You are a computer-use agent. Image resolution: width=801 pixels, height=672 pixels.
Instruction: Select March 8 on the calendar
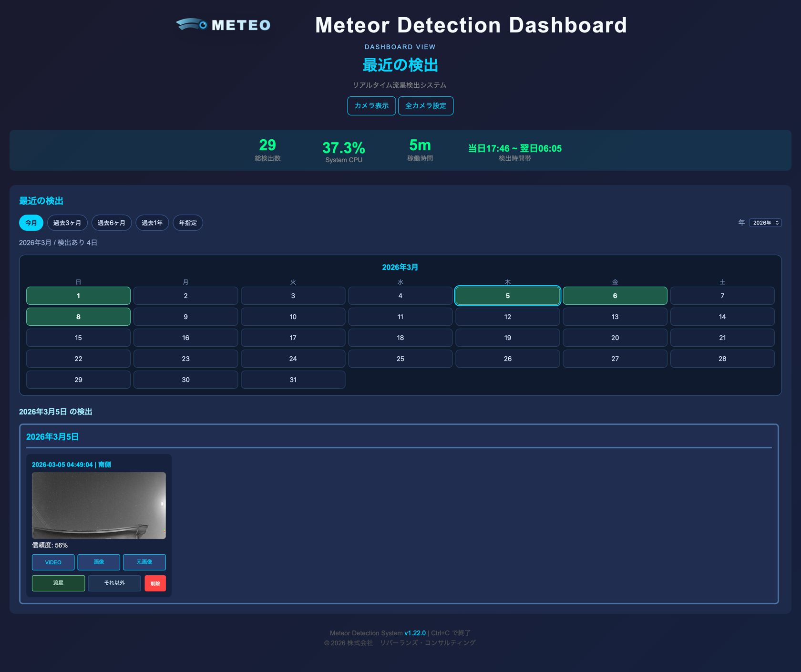(x=78, y=317)
